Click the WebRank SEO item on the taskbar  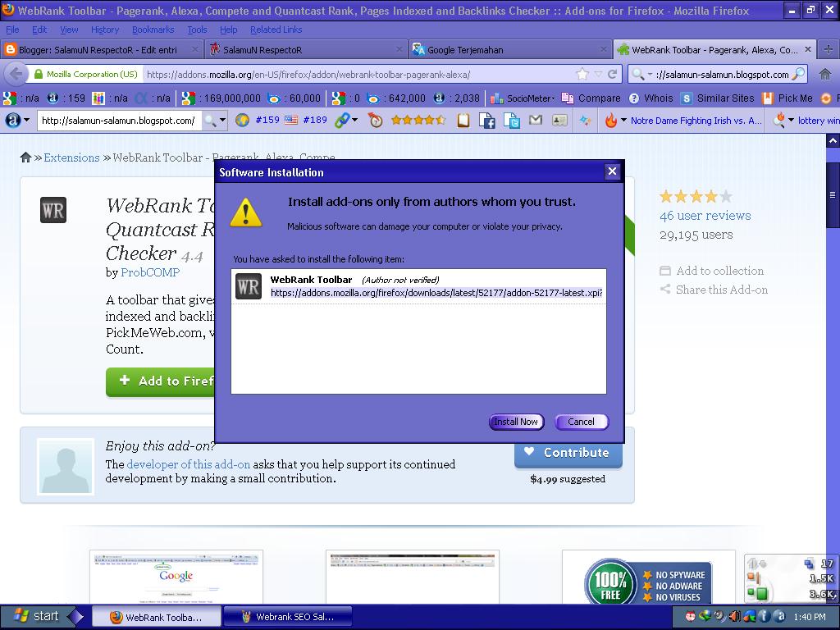pos(288,615)
